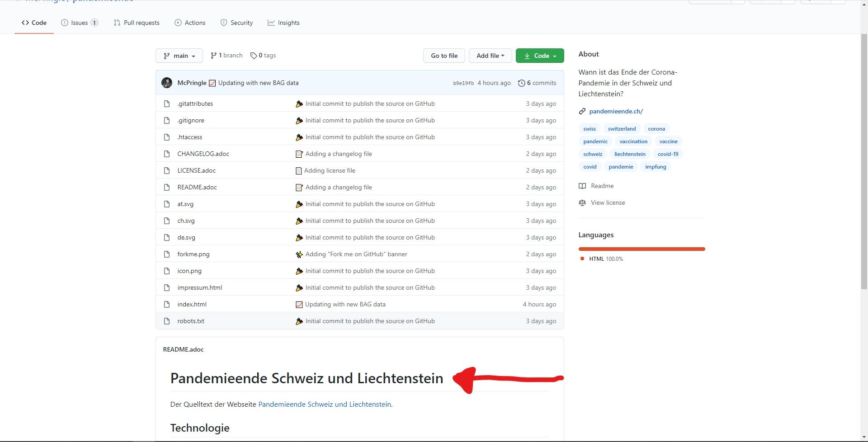This screenshot has height=442, width=868.
Task: Open the Pull requests tab
Action: 137,23
